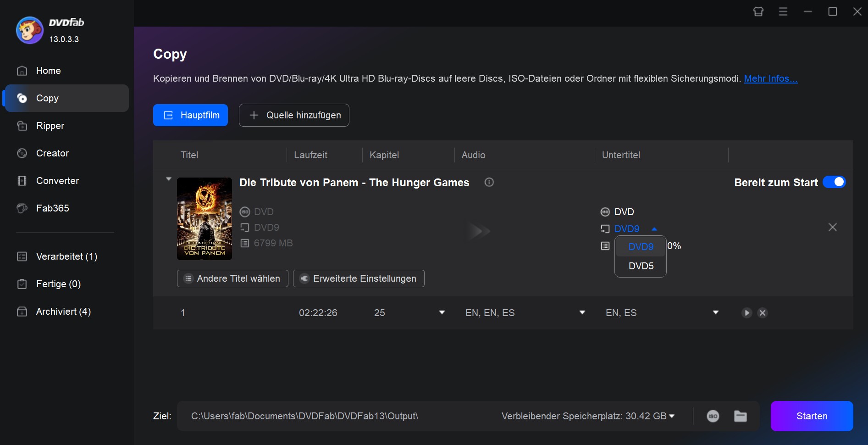Click the 6799 MB source size text
Screen dimensions: 868x445
tap(273, 243)
